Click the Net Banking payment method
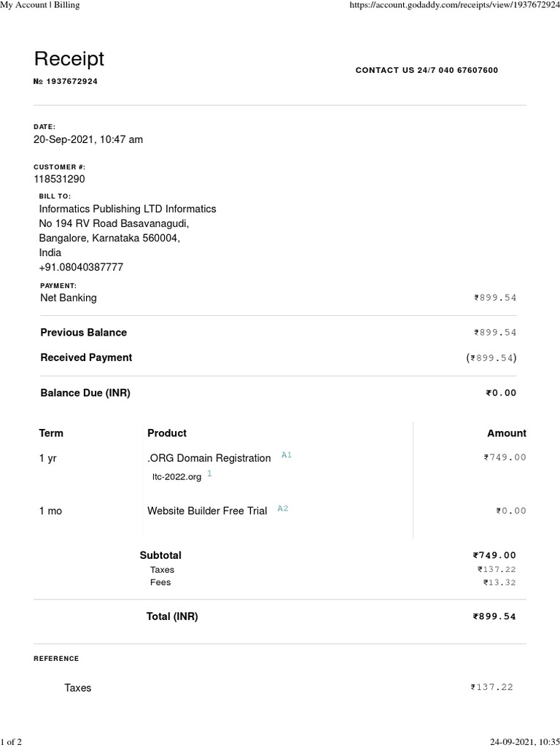 click(x=69, y=298)
